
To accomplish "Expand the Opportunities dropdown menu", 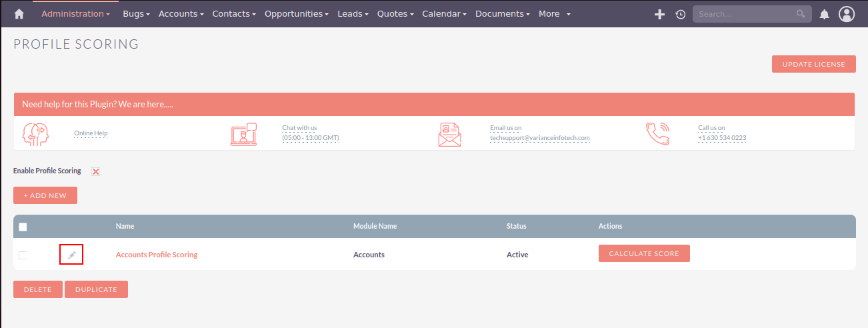I will 297,13.
